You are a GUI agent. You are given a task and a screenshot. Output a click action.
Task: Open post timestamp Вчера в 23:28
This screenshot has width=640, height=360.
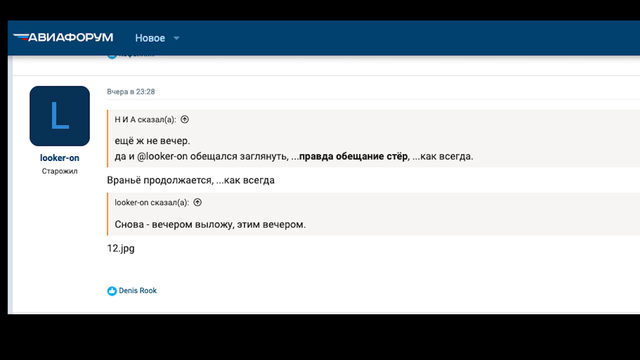pos(131,91)
